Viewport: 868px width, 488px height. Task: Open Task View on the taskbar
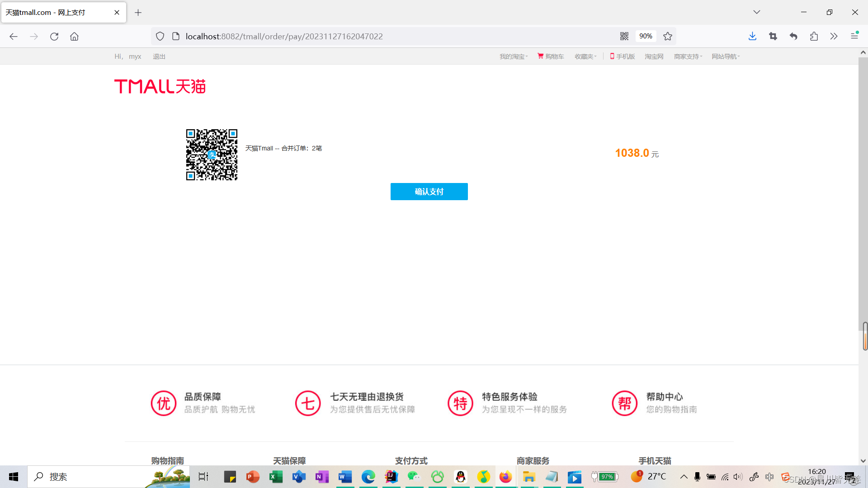[203, 477]
